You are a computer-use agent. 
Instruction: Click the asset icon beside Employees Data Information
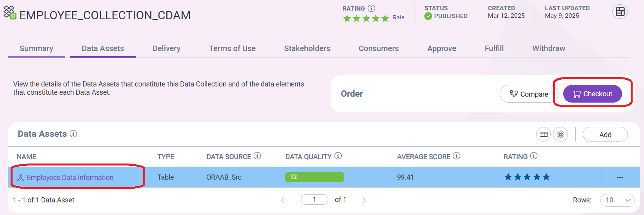pyautogui.click(x=20, y=178)
